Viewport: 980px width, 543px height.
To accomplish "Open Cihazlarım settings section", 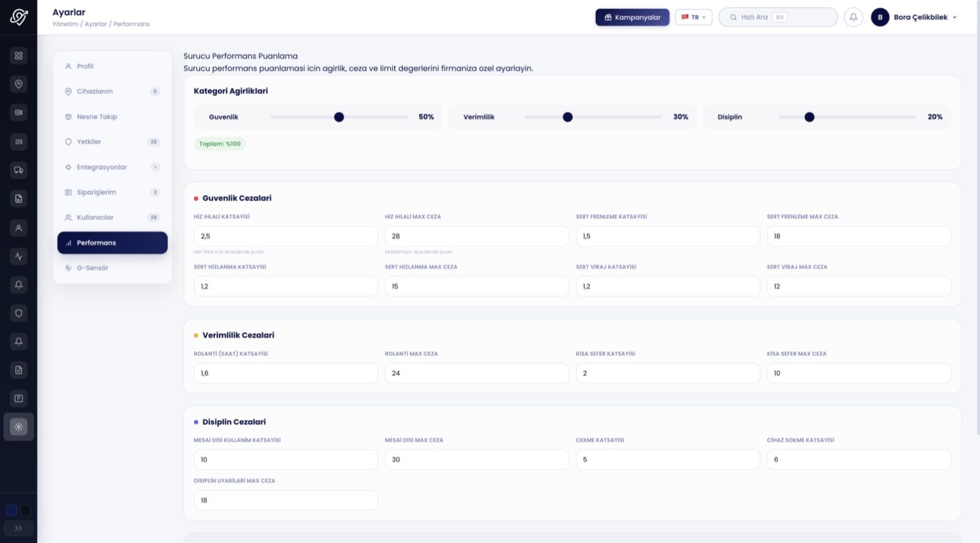I will point(112,91).
